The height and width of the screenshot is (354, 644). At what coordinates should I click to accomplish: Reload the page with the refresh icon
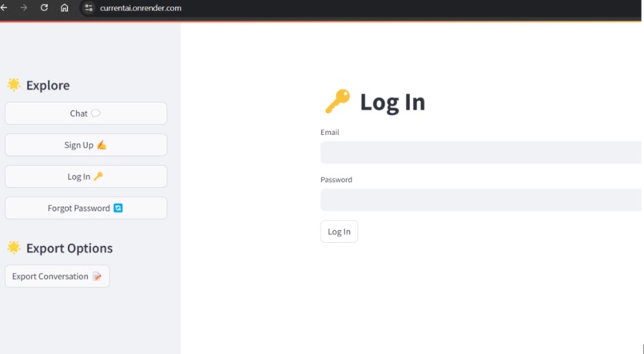[x=44, y=8]
